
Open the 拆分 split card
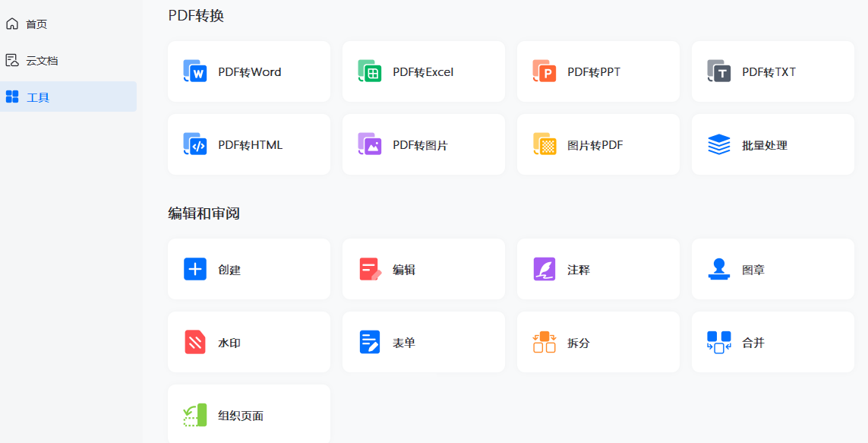pos(598,342)
